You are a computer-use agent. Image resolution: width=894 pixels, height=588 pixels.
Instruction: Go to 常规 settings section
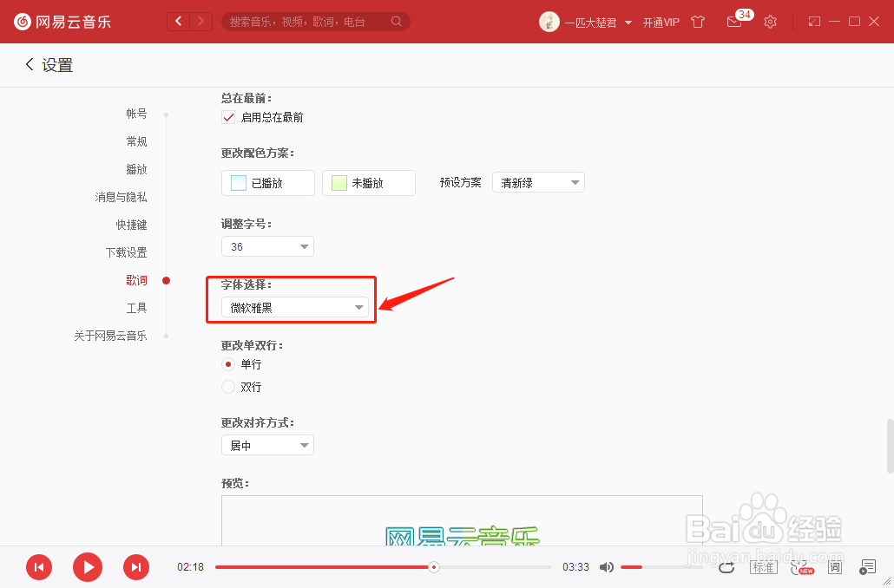coord(137,141)
